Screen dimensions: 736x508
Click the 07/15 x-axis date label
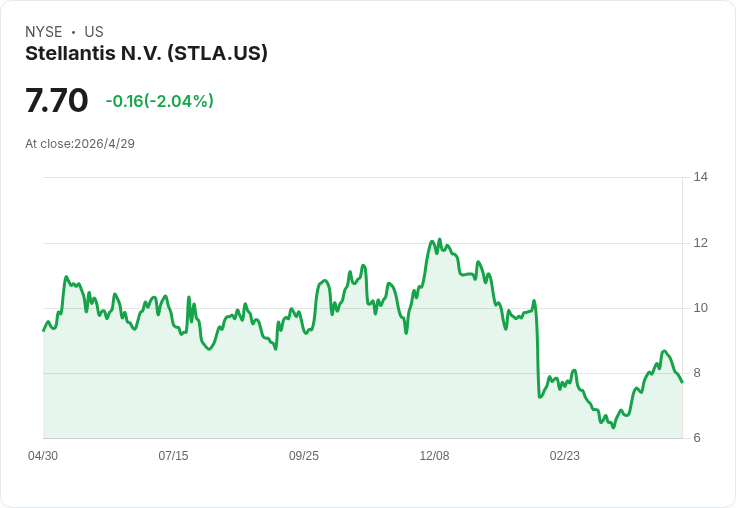[x=173, y=455]
